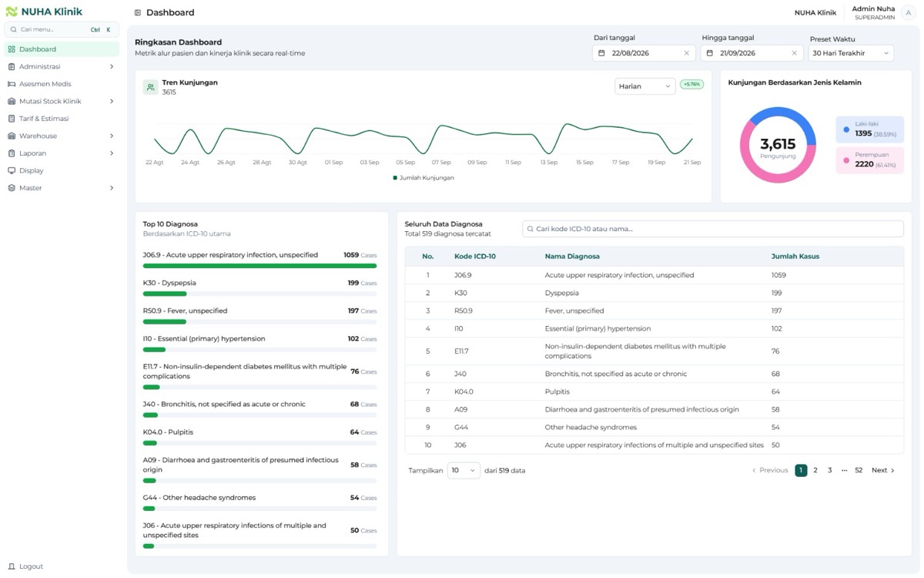Click the Asesmen Medis sidebar icon

click(x=12, y=84)
